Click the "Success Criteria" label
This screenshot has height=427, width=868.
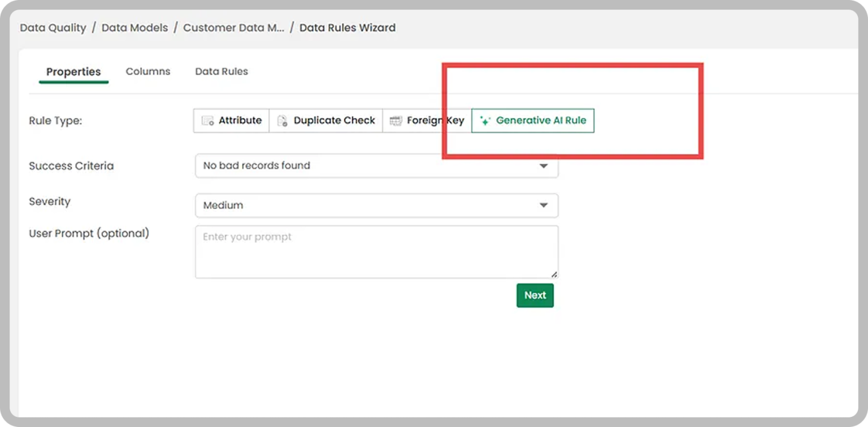[x=71, y=166]
